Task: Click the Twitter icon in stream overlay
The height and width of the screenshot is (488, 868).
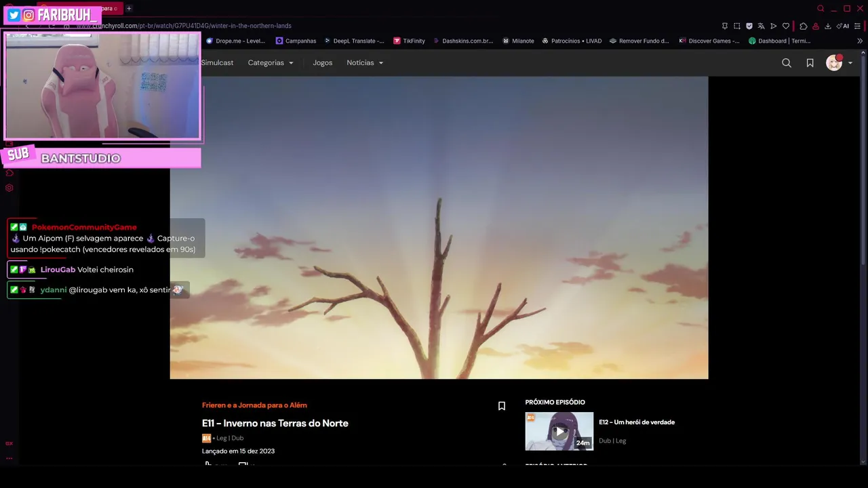Action: 14,15
